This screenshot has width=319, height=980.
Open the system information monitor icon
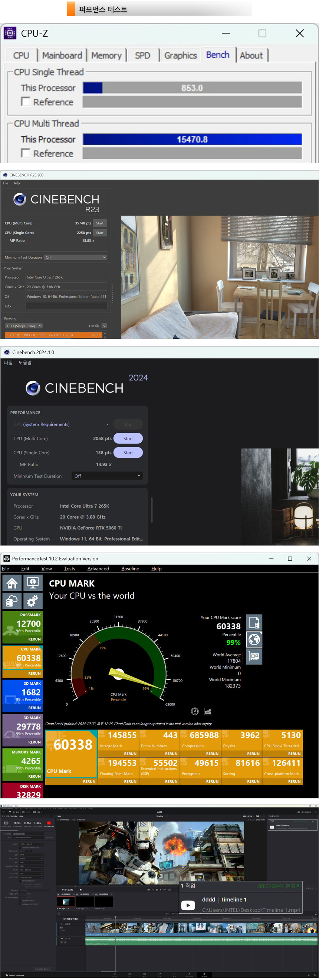(33, 583)
